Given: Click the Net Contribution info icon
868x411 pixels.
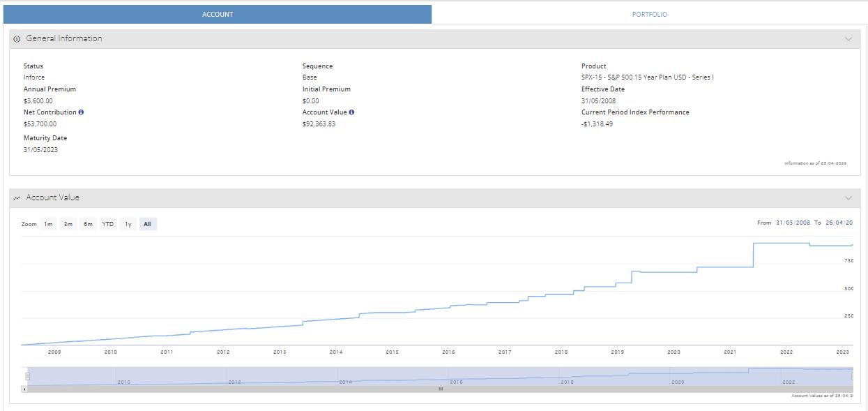Looking at the screenshot, I should 82,112.
